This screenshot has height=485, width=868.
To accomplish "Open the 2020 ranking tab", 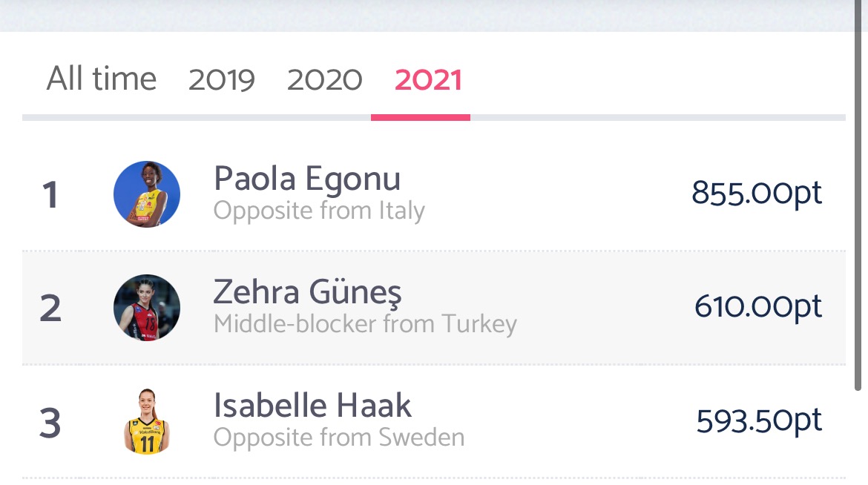I will tap(324, 80).
